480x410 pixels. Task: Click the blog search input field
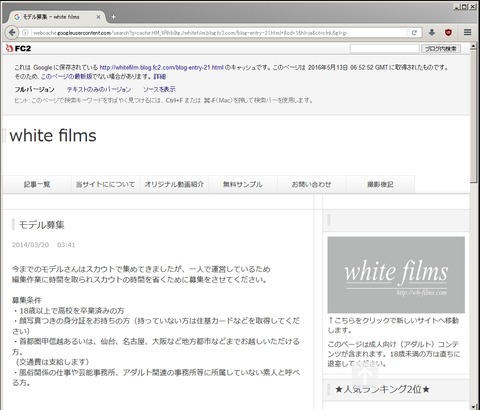coord(384,49)
